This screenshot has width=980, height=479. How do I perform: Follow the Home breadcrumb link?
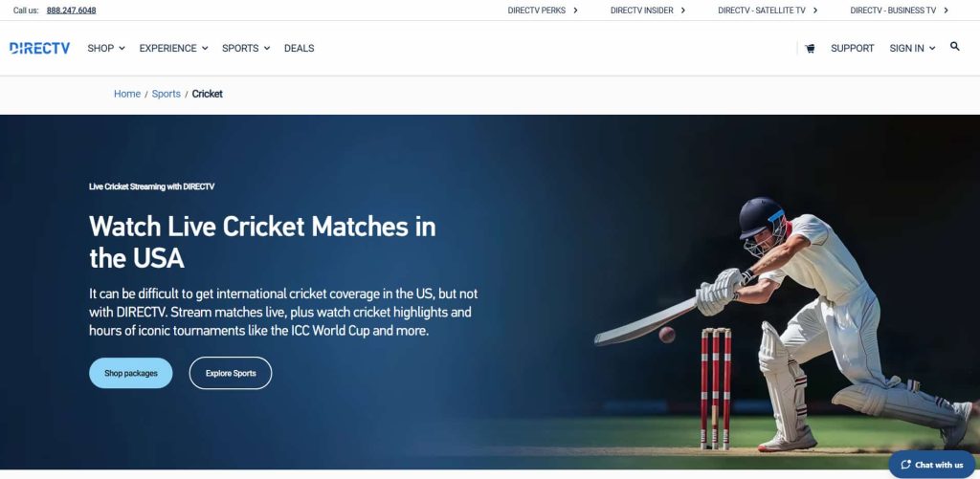click(127, 94)
